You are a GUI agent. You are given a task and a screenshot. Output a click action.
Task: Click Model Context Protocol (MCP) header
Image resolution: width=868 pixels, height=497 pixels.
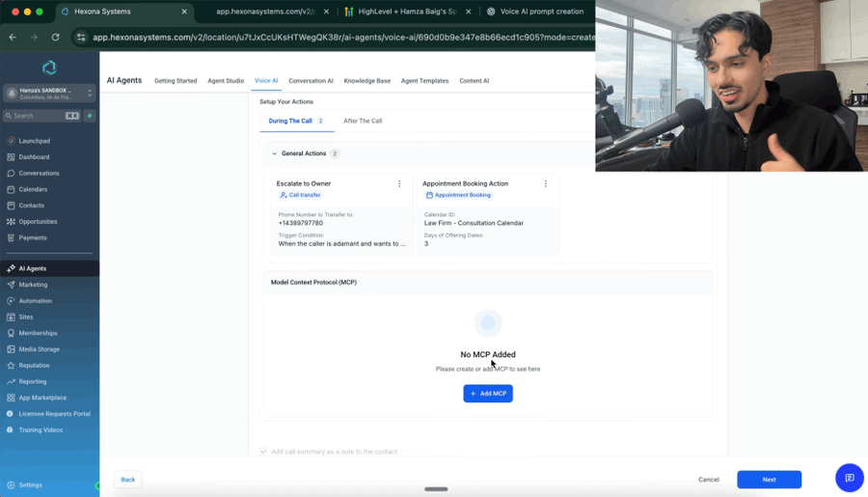coord(313,282)
